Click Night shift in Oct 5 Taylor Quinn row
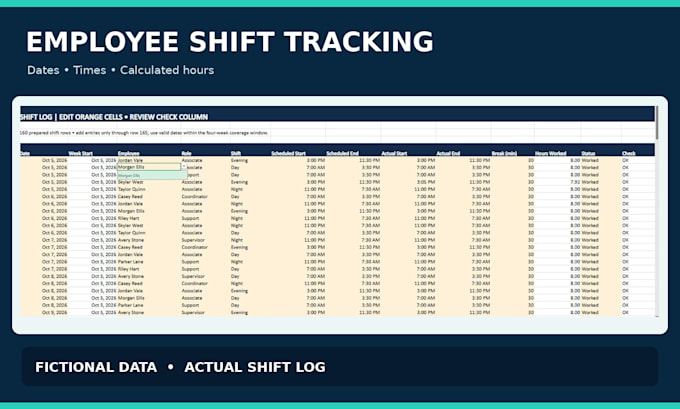This screenshot has width=680, height=409. (x=237, y=189)
